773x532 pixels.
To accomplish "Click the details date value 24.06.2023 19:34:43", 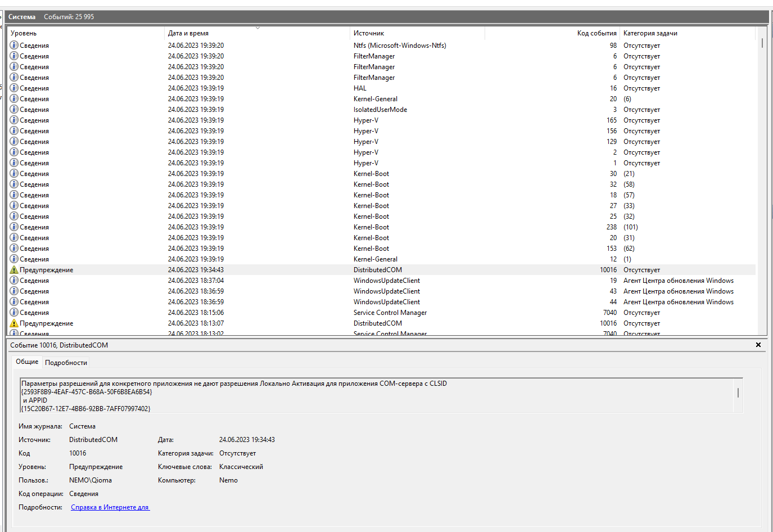I will pos(247,440).
